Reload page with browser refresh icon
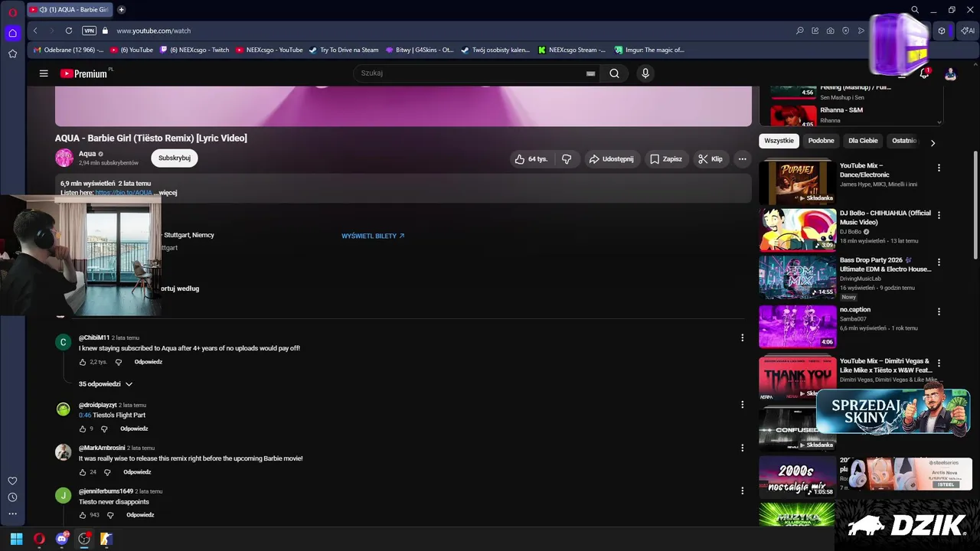This screenshot has width=980, height=551. pyautogui.click(x=69, y=31)
